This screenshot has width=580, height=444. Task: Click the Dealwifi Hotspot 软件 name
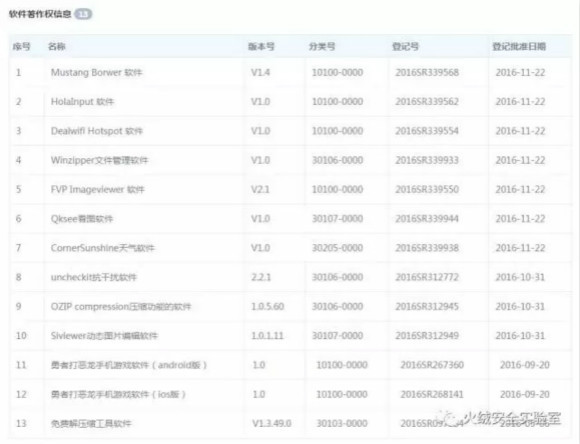coord(97,131)
